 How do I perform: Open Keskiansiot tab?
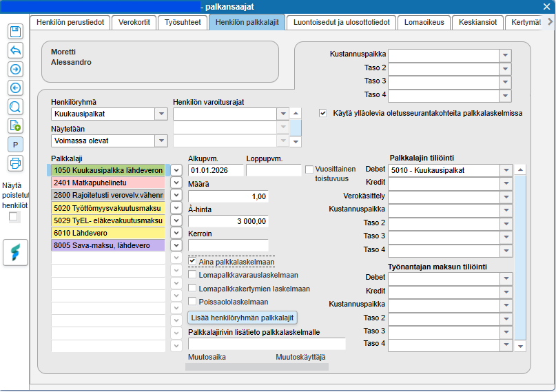tap(477, 22)
